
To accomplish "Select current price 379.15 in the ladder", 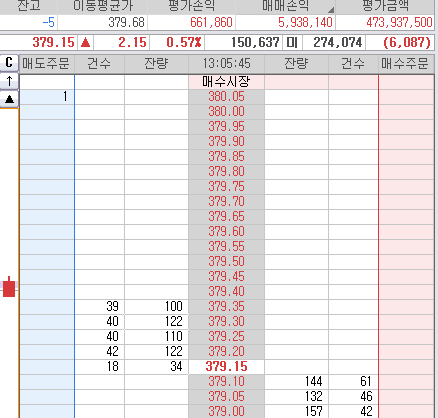I will pos(226,367).
